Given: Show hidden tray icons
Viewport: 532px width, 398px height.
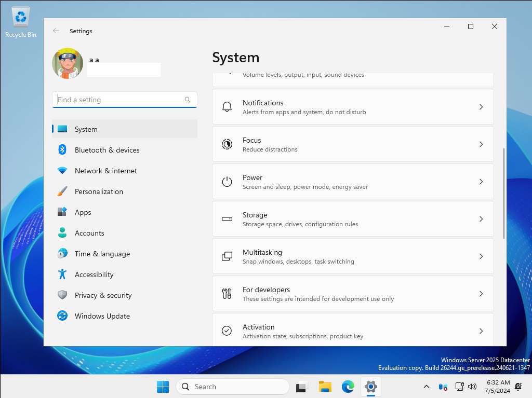Looking at the screenshot, I should coord(427,387).
